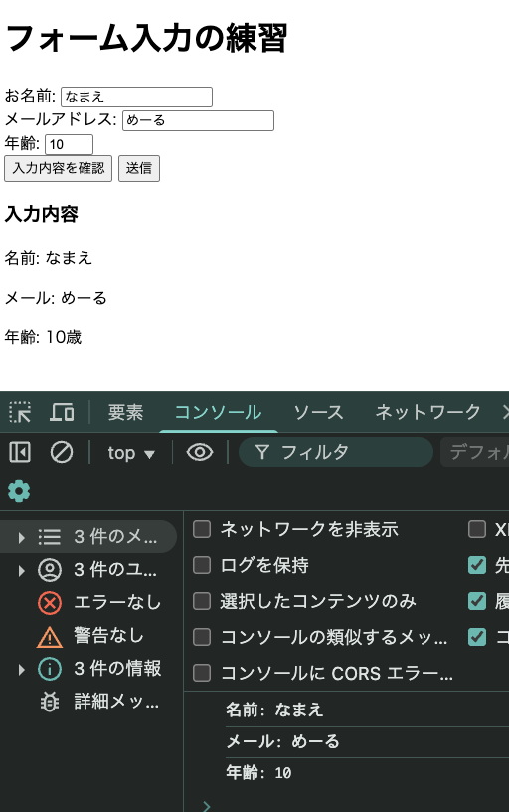
Task: Focus the メールアドレス input field
Action: [x=198, y=120]
